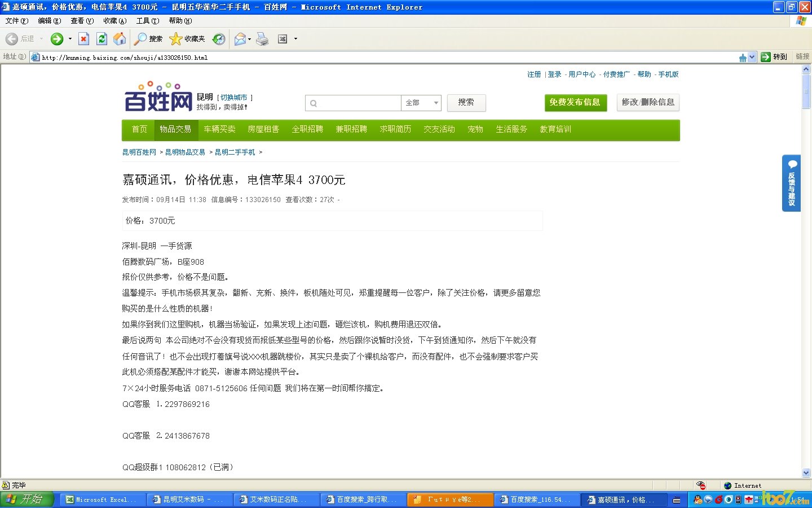Click the site search input field
This screenshot has width=812, height=508.
tap(353, 103)
